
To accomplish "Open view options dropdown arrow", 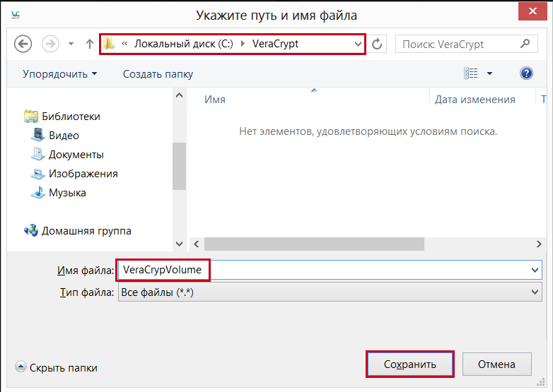I will (489, 73).
